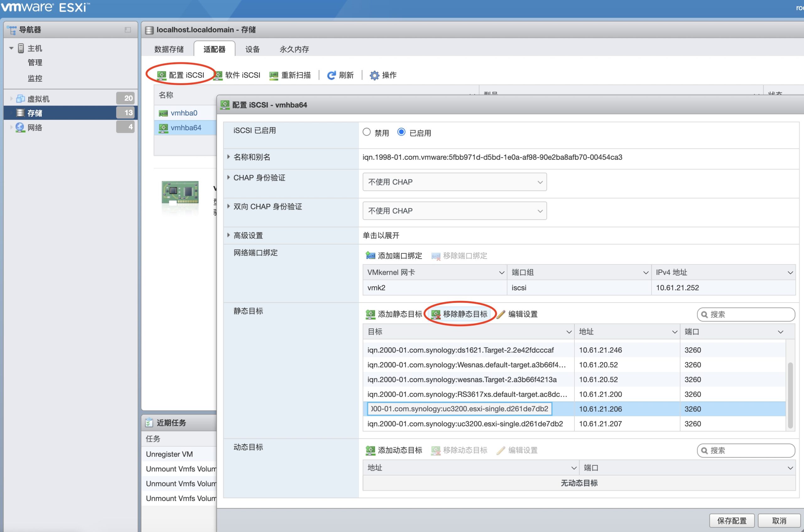Click the Remove static target icon
This screenshot has height=532, width=804.
click(436, 314)
